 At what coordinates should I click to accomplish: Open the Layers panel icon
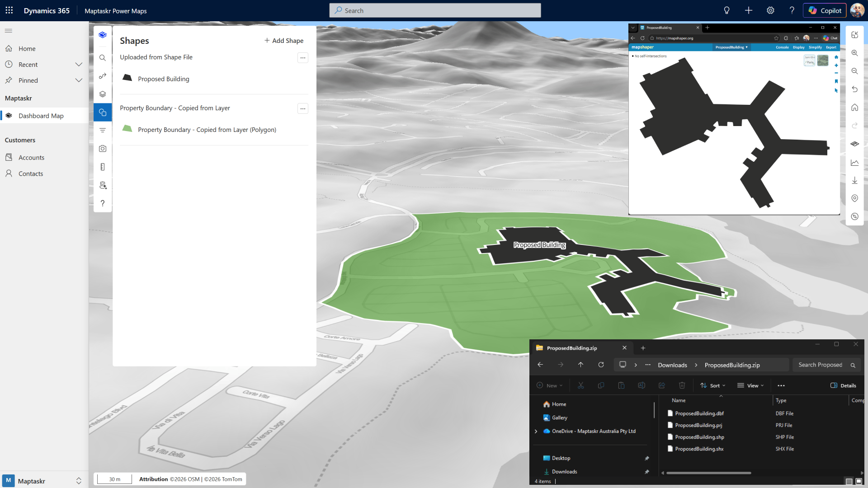pyautogui.click(x=103, y=94)
